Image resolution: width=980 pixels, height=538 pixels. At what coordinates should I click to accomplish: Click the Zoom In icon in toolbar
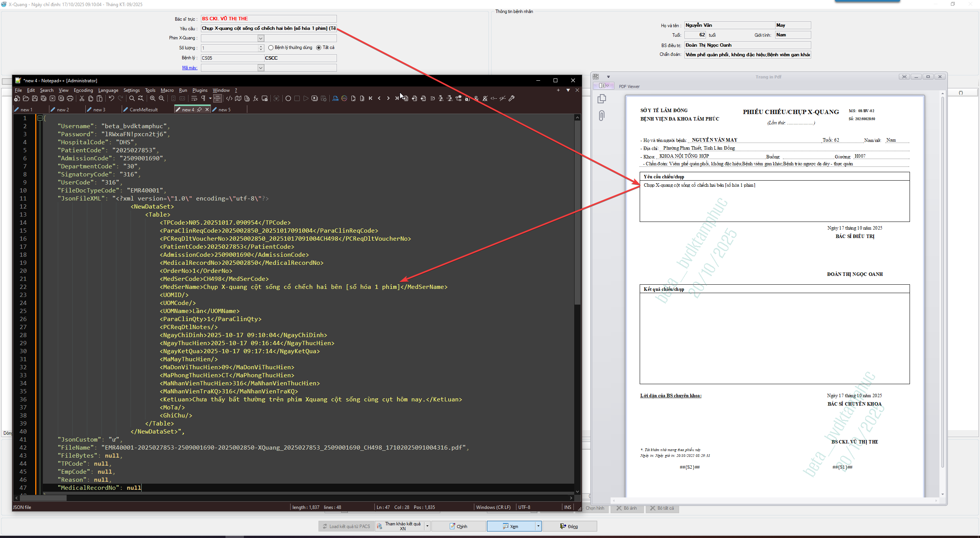153,98
